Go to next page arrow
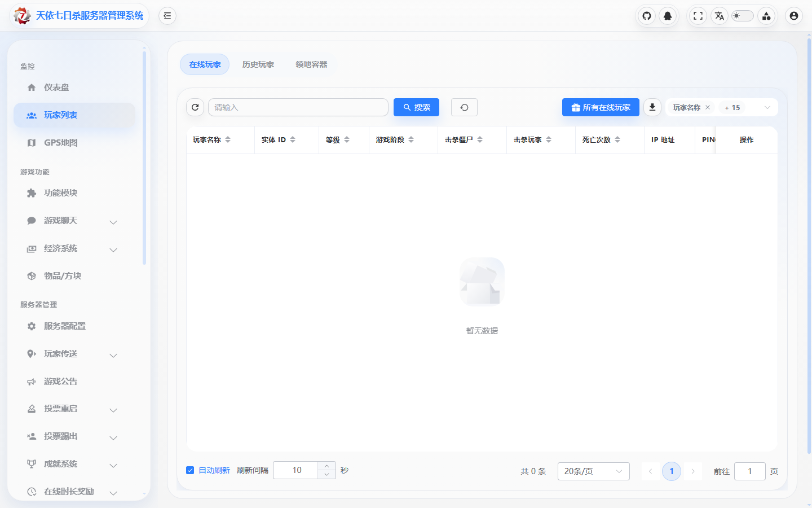Viewport: 812px width, 508px height. [x=693, y=471]
